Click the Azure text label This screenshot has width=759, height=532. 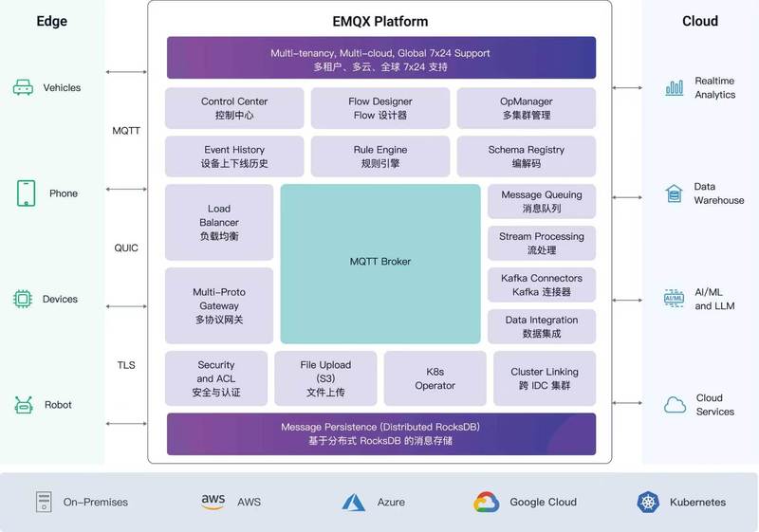click(391, 502)
